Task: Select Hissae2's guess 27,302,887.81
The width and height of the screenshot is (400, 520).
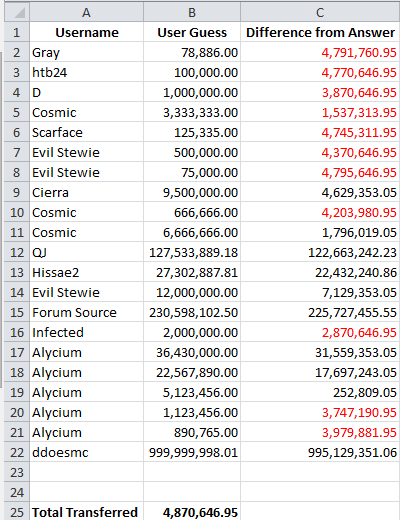Action: pos(192,272)
